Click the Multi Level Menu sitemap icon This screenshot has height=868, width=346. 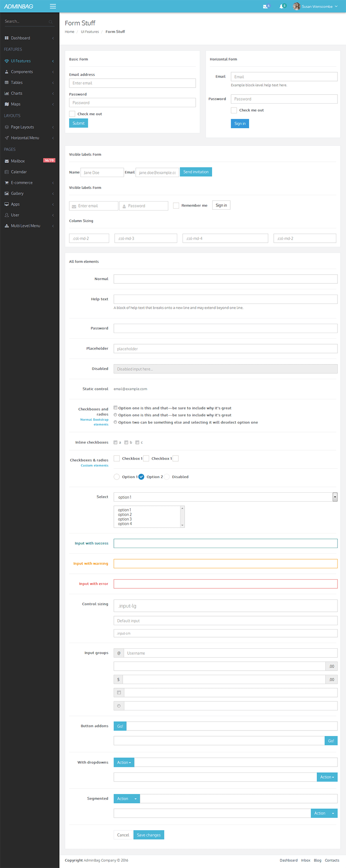click(7, 226)
